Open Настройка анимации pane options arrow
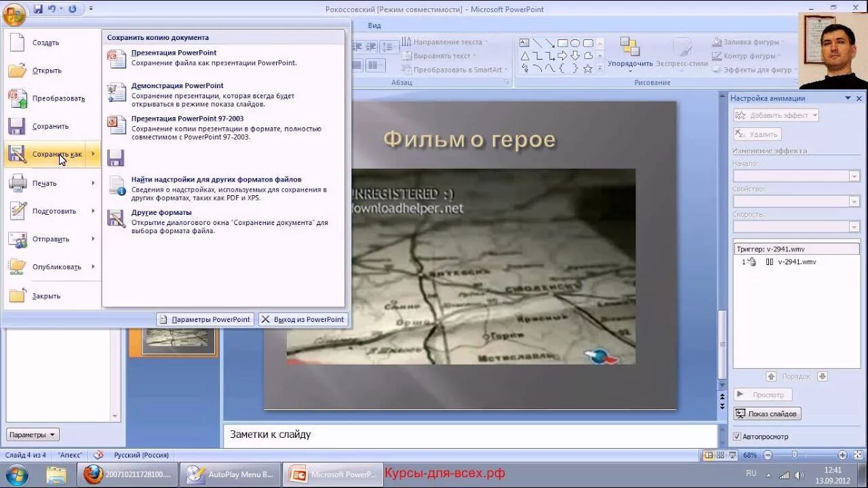This screenshot has height=488, width=868. [848, 98]
